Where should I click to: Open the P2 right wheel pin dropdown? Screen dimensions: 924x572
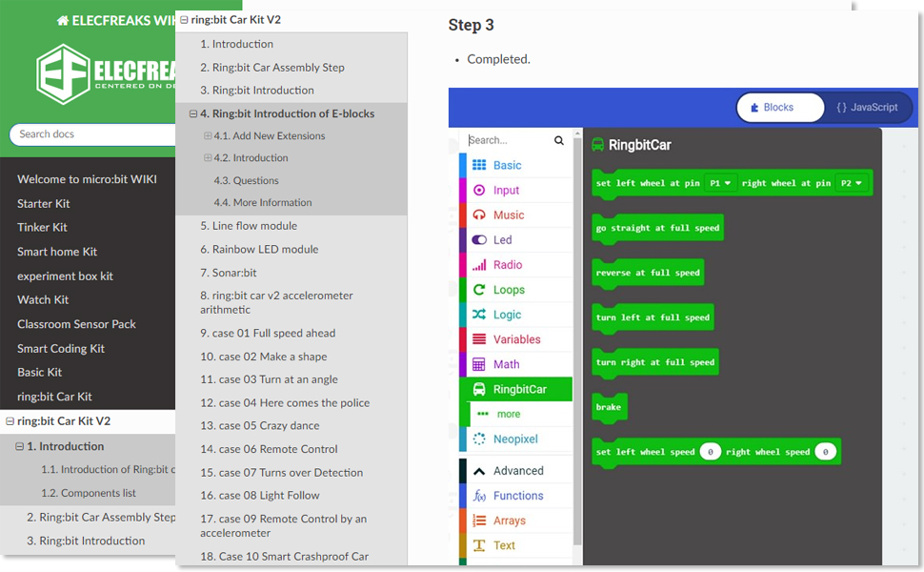[852, 183]
